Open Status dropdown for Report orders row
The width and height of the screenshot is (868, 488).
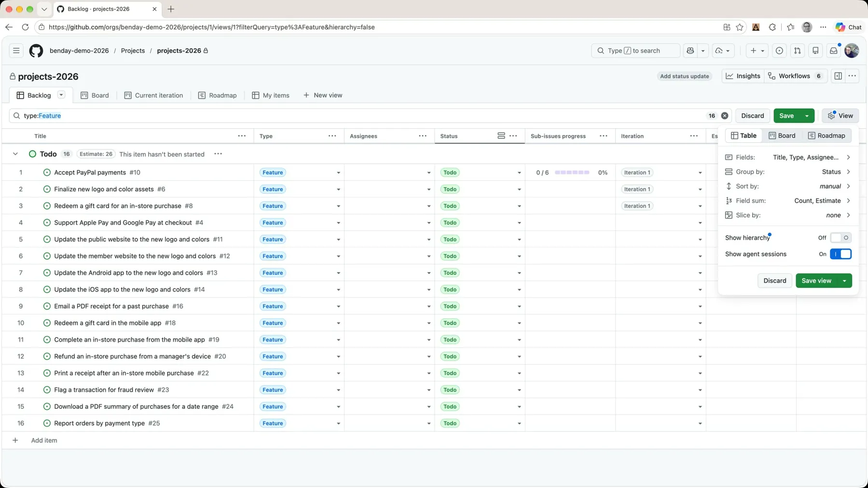pos(519,423)
